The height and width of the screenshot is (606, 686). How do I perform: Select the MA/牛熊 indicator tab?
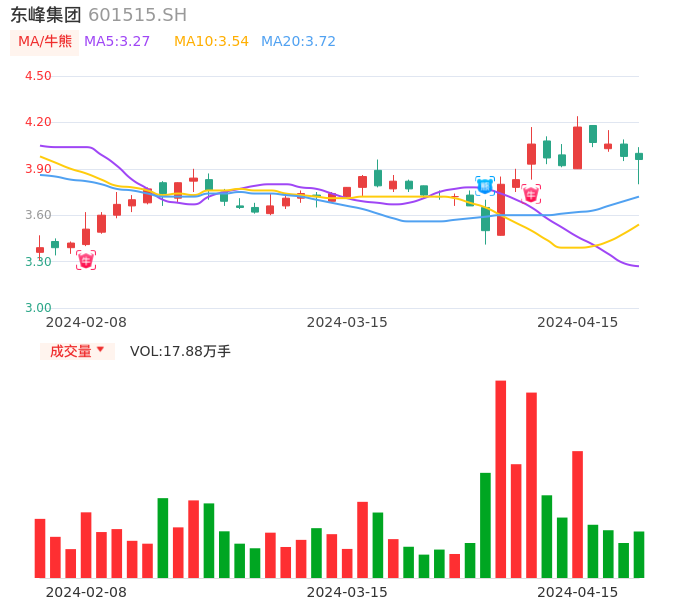coord(45,42)
